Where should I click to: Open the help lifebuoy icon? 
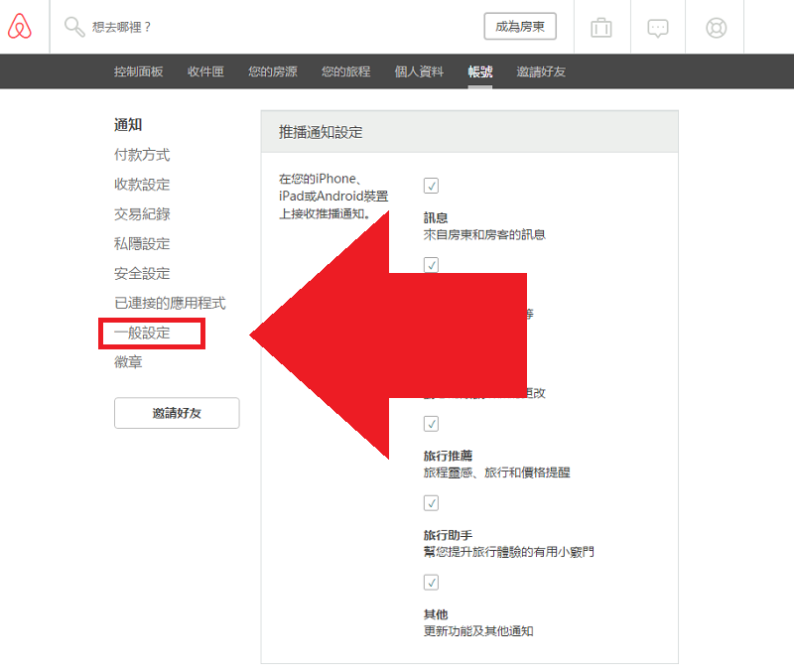(x=716, y=28)
